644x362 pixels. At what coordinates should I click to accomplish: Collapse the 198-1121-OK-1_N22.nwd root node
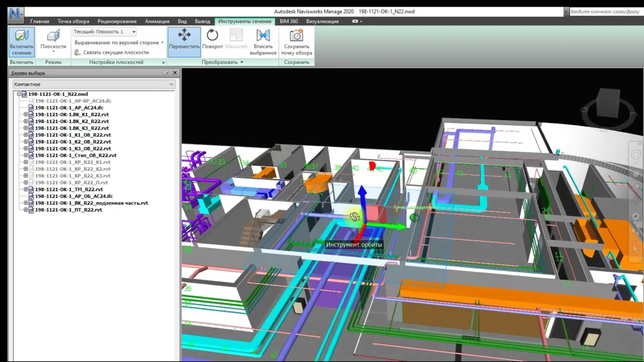pyautogui.click(x=19, y=94)
